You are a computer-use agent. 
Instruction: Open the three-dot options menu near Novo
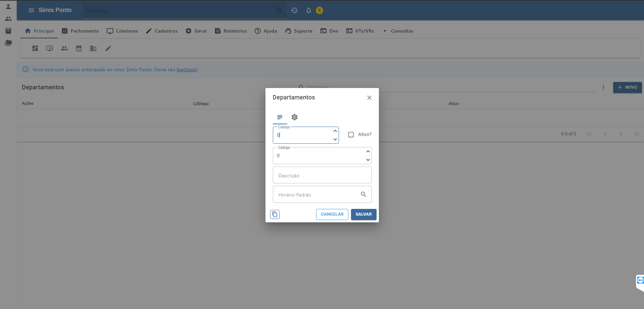(603, 88)
